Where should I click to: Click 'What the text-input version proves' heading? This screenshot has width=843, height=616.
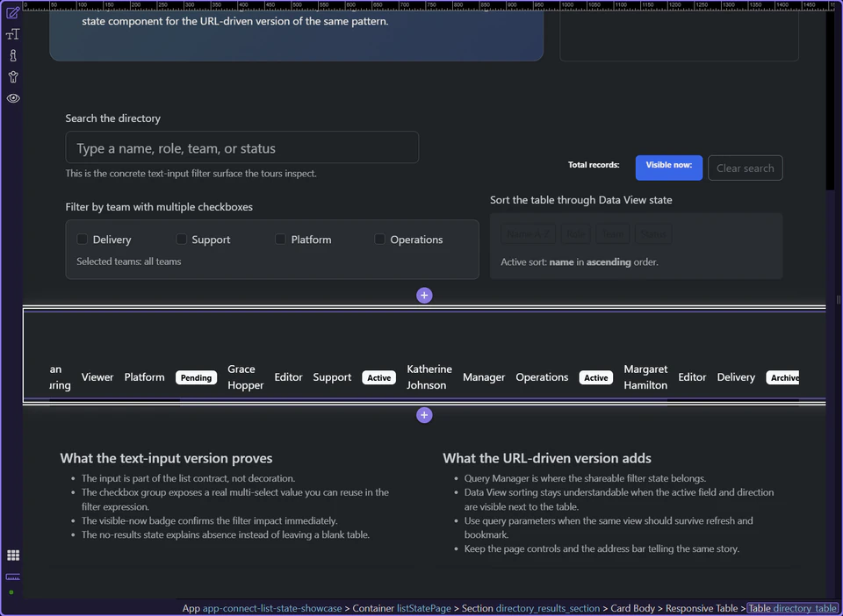pyautogui.click(x=166, y=458)
